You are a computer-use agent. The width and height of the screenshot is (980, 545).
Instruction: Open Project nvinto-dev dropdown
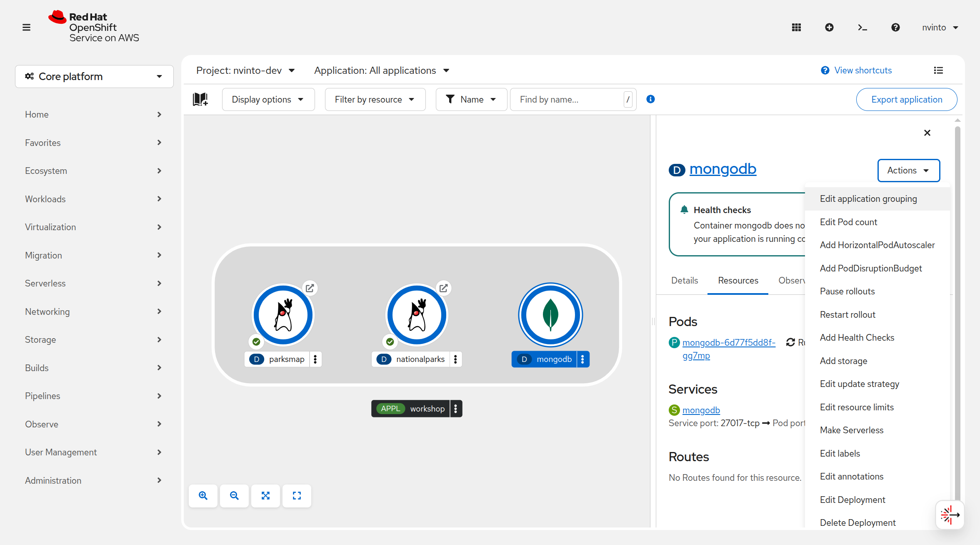[x=245, y=70]
